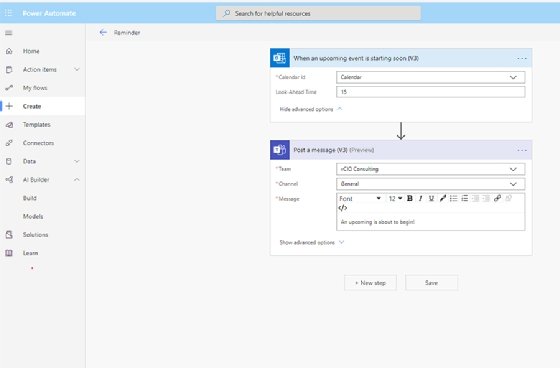560x368 pixels.
Task: Click the message body text area
Action: 430,222
